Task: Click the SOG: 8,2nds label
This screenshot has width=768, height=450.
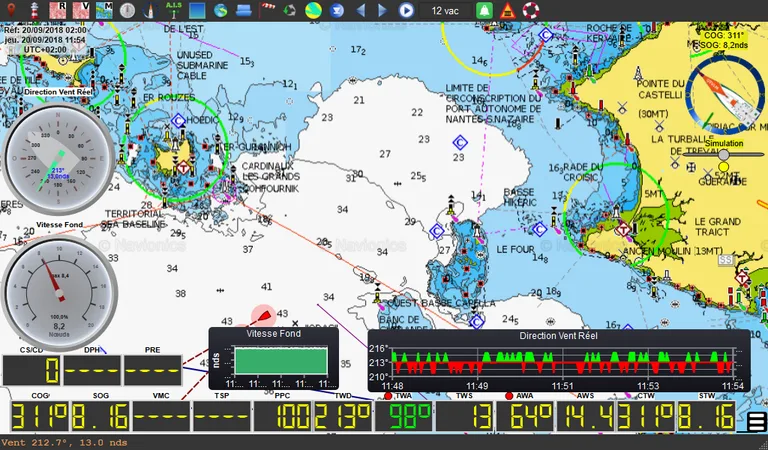Action: [x=724, y=45]
